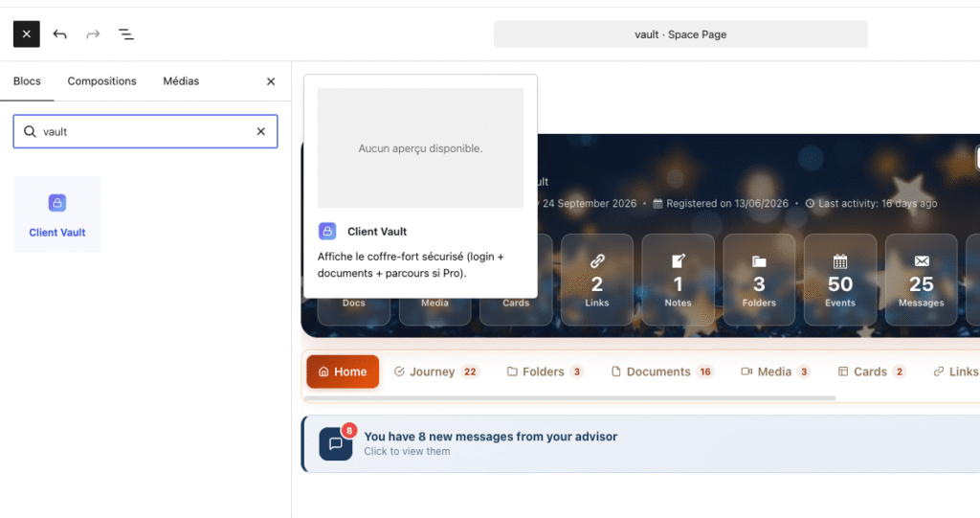Open the document overview list

click(126, 34)
